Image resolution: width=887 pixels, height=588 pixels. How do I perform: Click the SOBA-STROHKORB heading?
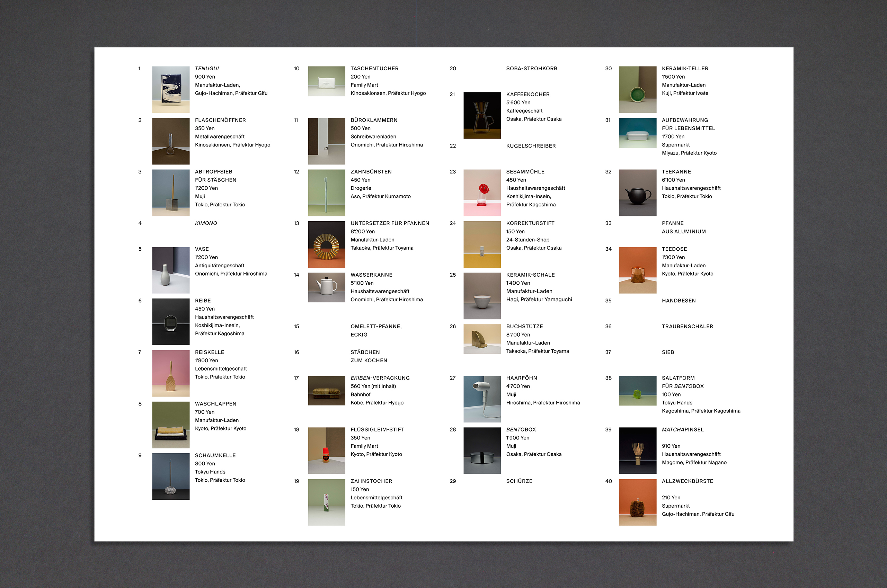click(x=531, y=69)
